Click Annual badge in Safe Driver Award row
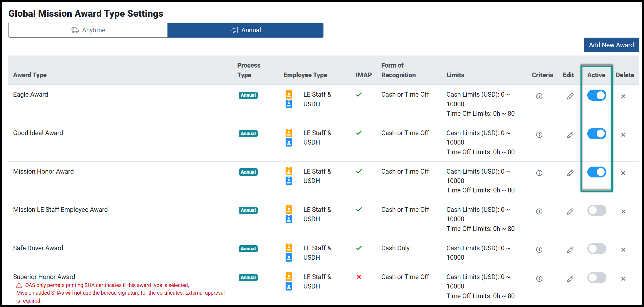This screenshot has width=644, height=307. click(248, 249)
